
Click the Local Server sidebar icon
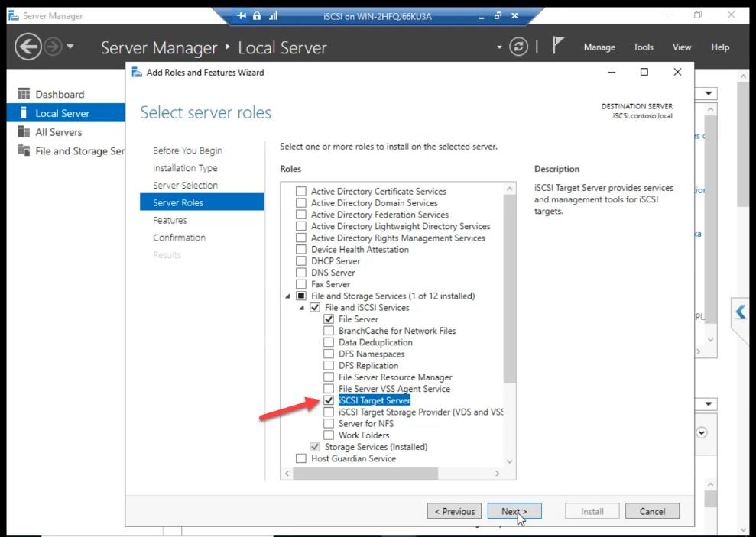pos(23,113)
